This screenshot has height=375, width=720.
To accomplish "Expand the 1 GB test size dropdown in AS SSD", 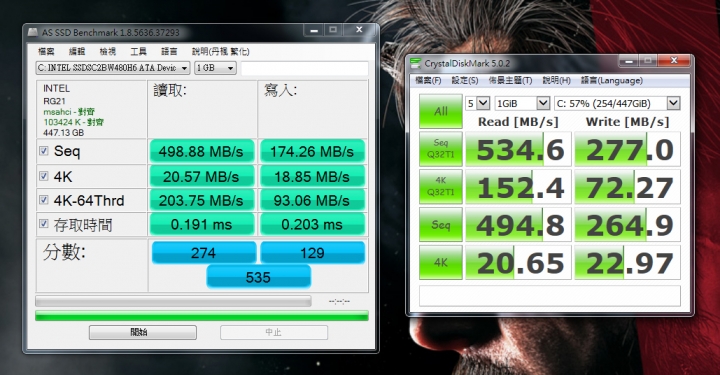I will tap(215, 68).
